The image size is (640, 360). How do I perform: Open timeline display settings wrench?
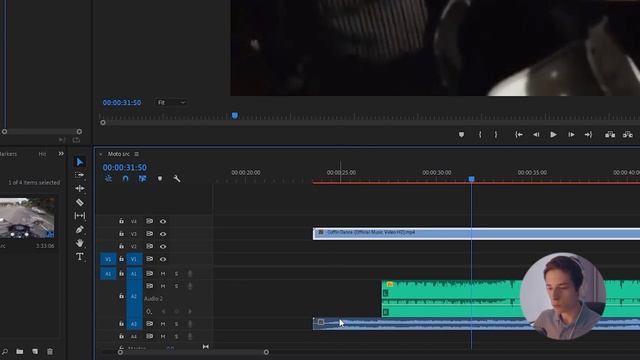[x=177, y=178]
